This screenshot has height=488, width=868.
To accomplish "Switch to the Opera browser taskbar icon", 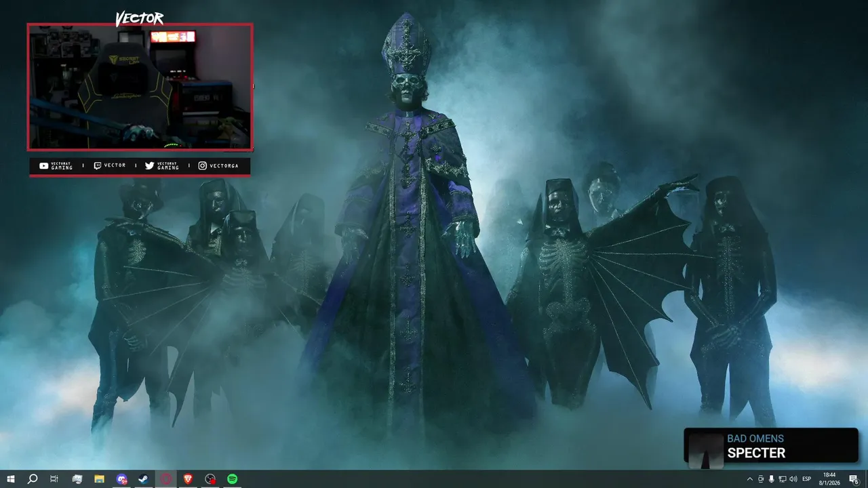I will pos(166,479).
